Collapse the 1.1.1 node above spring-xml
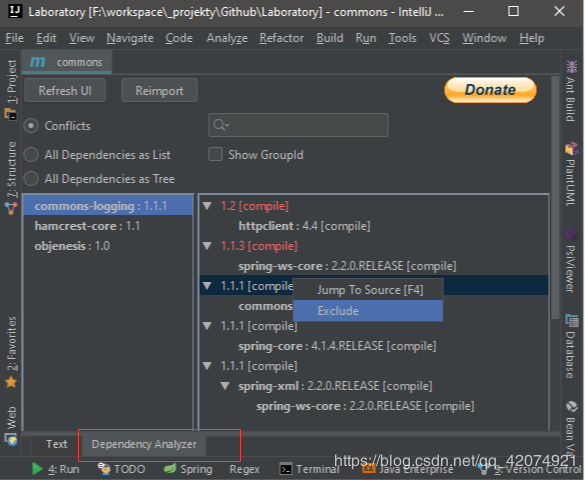Image resolution: width=585 pixels, height=480 pixels. point(207,366)
